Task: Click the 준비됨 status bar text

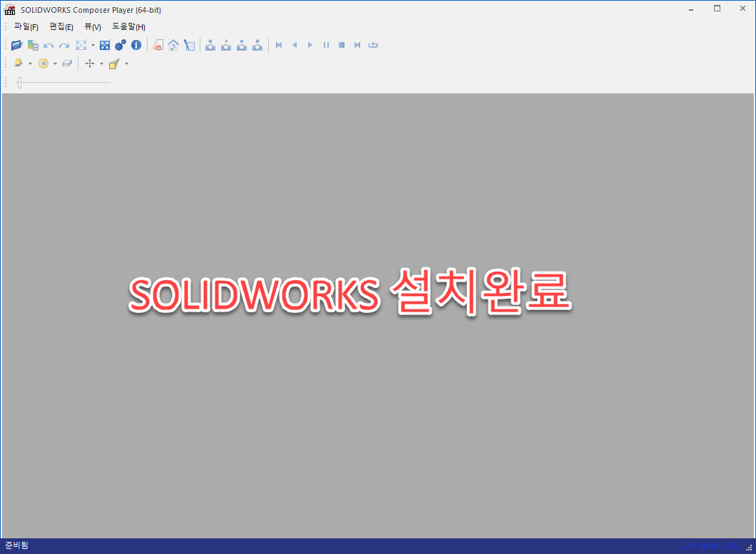Action: (x=17, y=545)
